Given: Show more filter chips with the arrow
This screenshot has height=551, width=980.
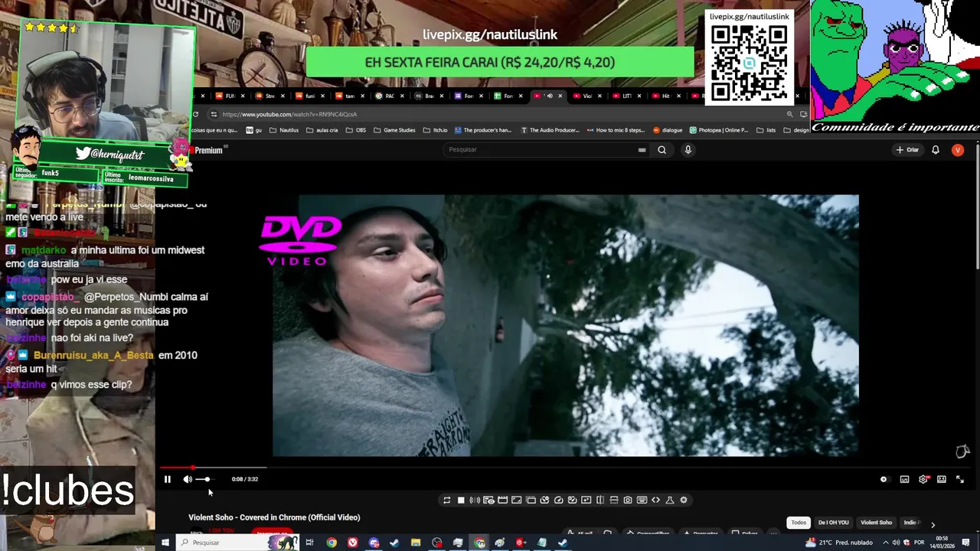Looking at the screenshot, I should pos(933,524).
